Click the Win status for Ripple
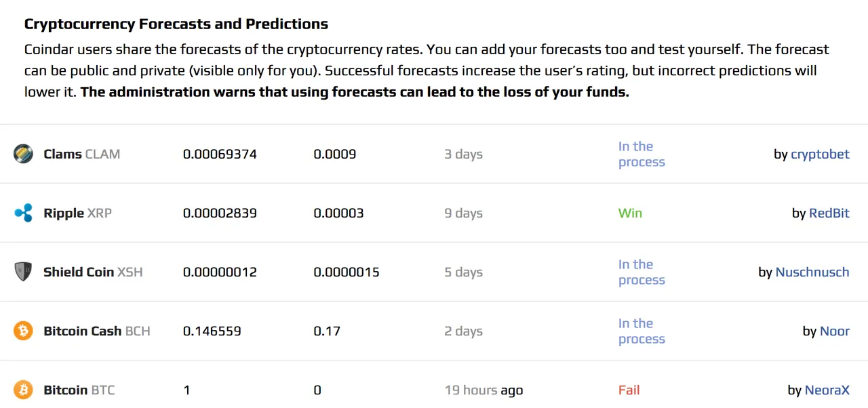Image resolution: width=868 pixels, height=408 pixels. pos(630,213)
